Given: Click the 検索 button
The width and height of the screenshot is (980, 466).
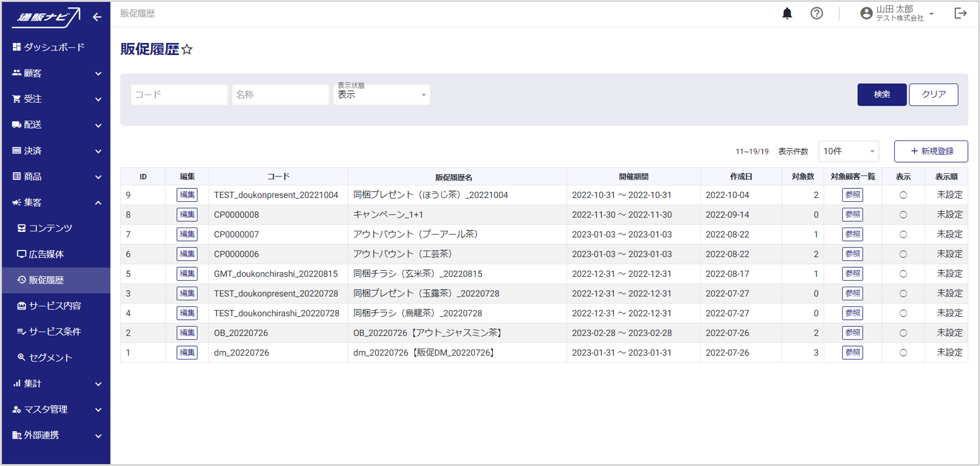Looking at the screenshot, I should pyautogui.click(x=882, y=95).
